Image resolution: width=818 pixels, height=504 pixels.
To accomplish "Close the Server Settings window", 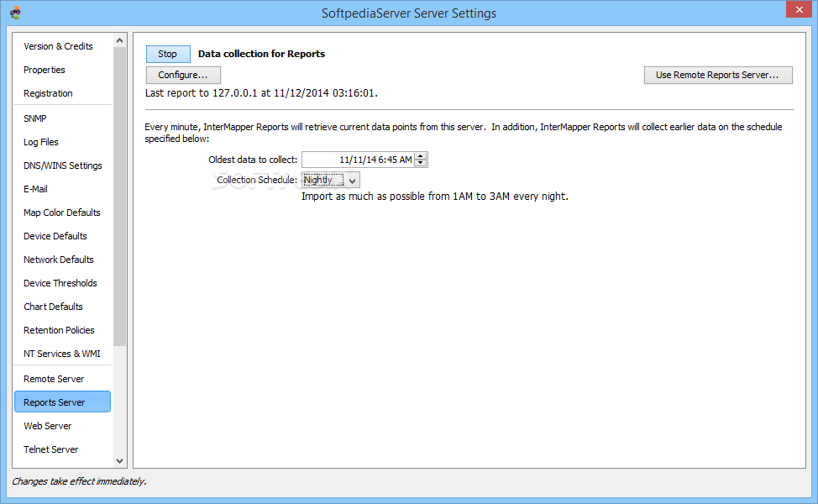I will [799, 9].
